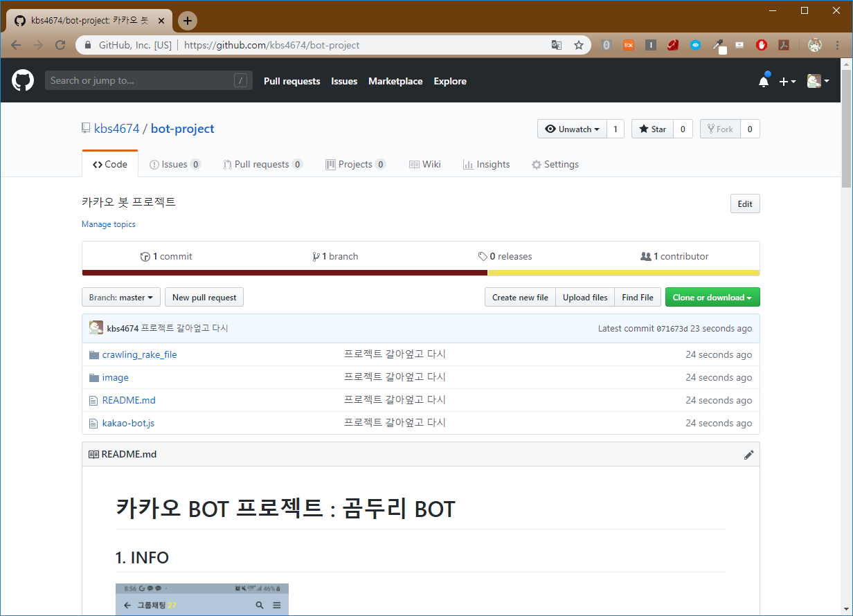Click the image folder icon
853x616 pixels.
coord(94,377)
